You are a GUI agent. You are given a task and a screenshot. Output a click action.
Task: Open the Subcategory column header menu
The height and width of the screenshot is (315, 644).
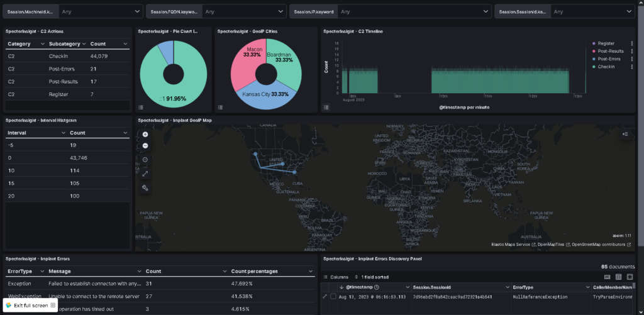pos(84,44)
